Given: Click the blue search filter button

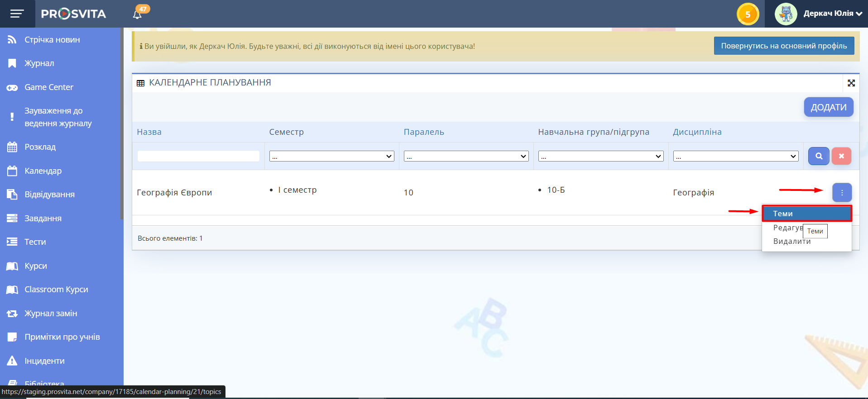Looking at the screenshot, I should tap(819, 156).
